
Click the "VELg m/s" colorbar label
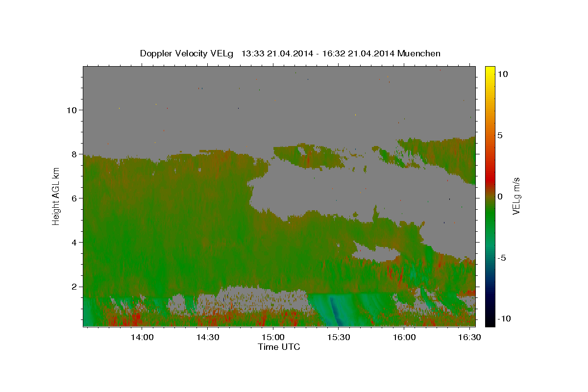(516, 196)
